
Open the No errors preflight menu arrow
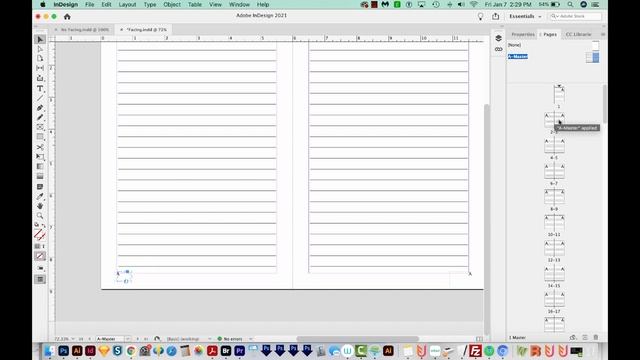point(251,339)
